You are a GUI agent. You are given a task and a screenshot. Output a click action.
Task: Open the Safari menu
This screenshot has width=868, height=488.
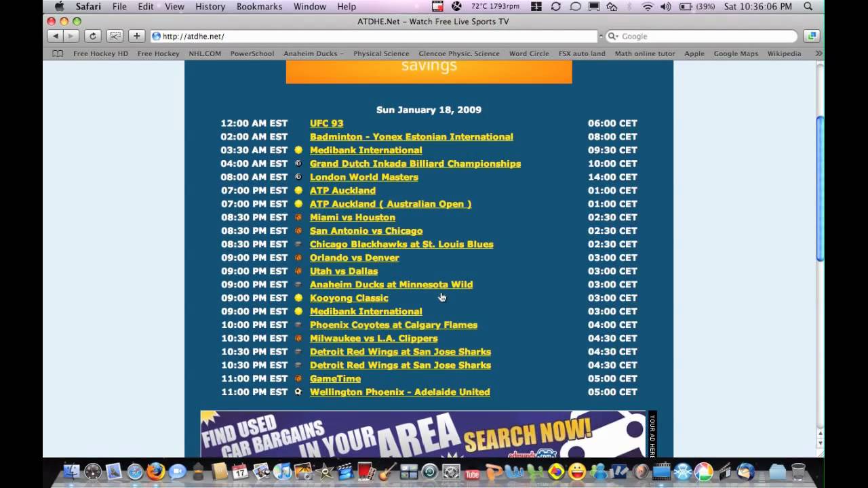[x=87, y=6]
